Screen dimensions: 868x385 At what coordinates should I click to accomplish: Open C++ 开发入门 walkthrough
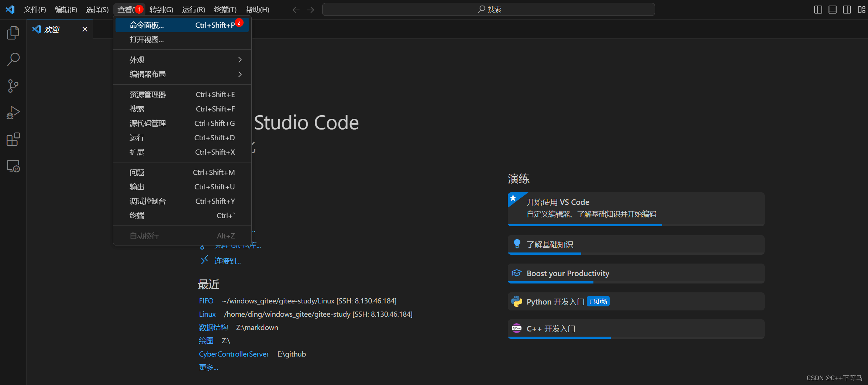point(636,329)
